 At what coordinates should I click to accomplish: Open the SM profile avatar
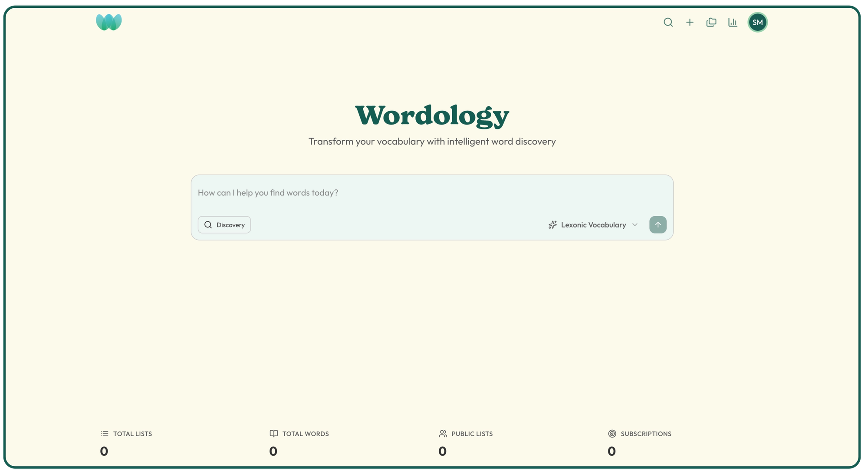pos(757,22)
